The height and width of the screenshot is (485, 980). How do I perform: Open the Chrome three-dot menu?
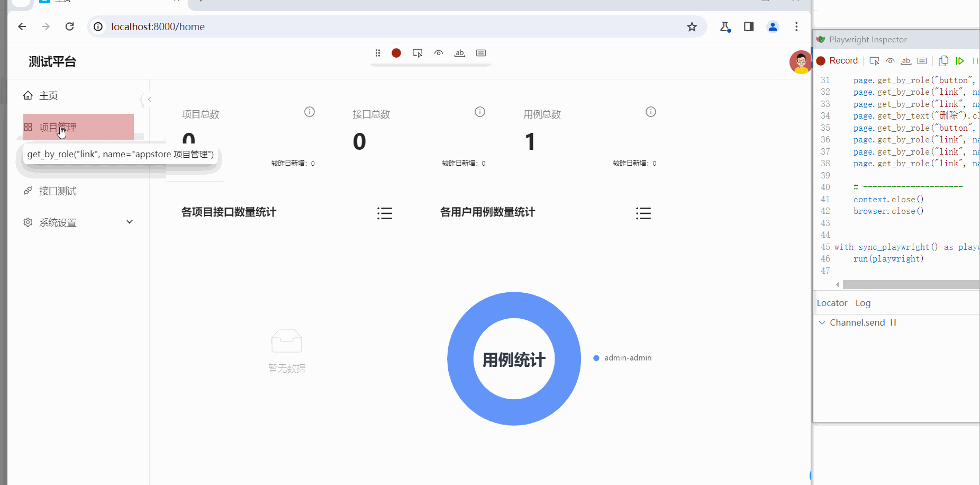click(796, 26)
